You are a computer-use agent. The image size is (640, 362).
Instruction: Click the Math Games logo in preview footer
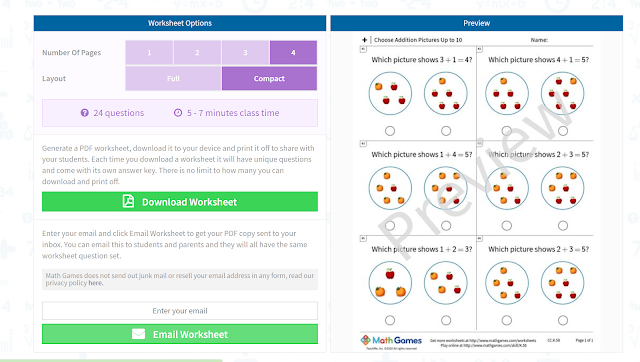coord(391,340)
